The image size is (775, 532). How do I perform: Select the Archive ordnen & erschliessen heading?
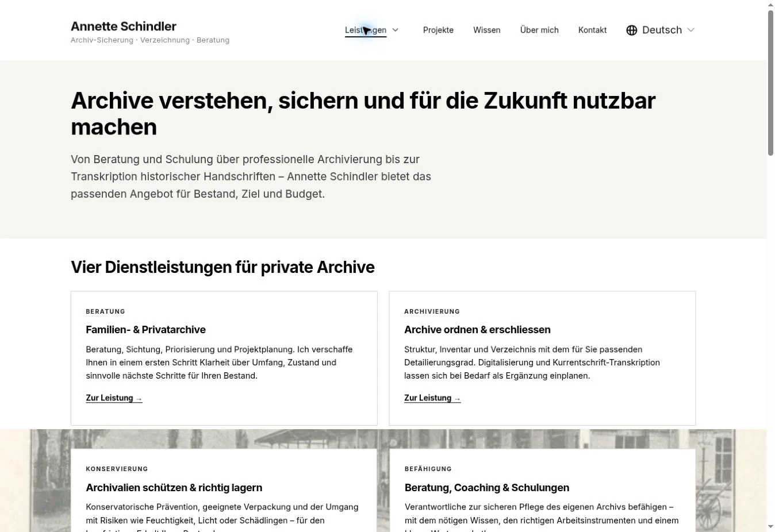pos(477,330)
